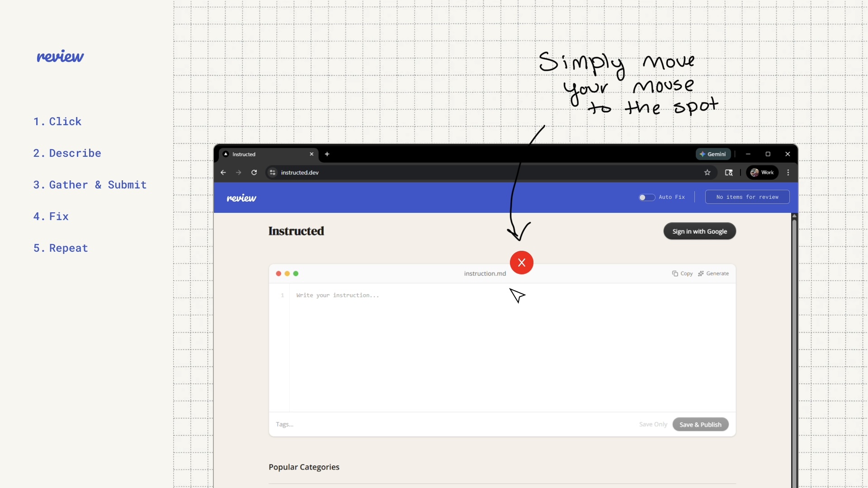Image resolution: width=868 pixels, height=488 pixels.
Task: Click the Copy icon in editor header
Action: coord(675,273)
